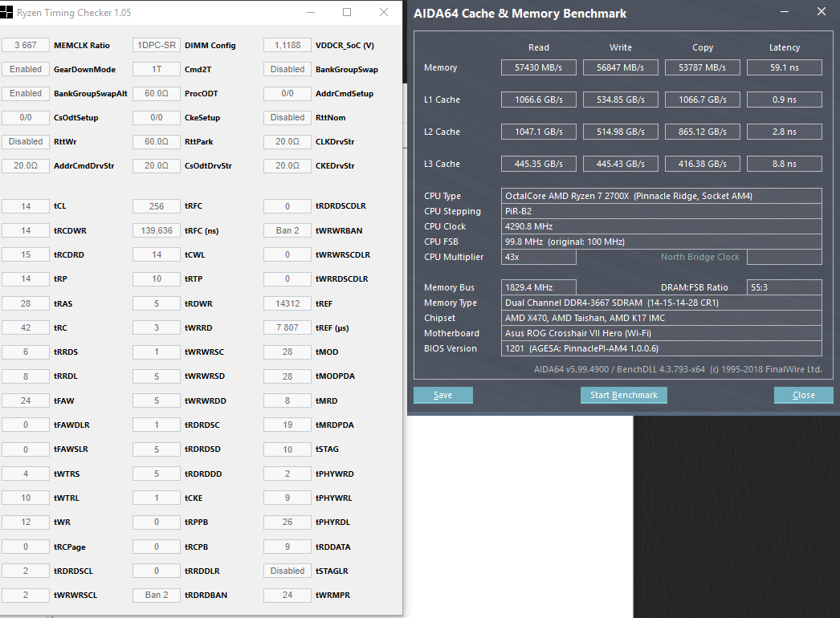840x618 pixels.
Task: Maximize the Ryzen Timing Checker window
Action: [x=347, y=12]
